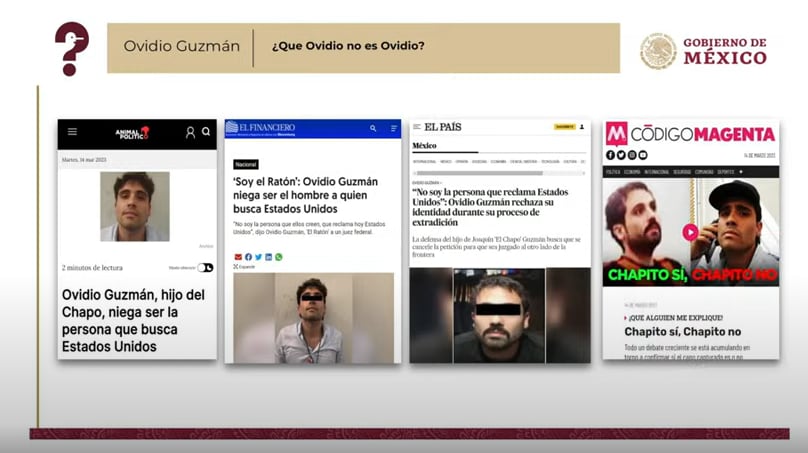
Task: Open Animal Político headline about Ovidio Guzmán
Action: click(134, 320)
